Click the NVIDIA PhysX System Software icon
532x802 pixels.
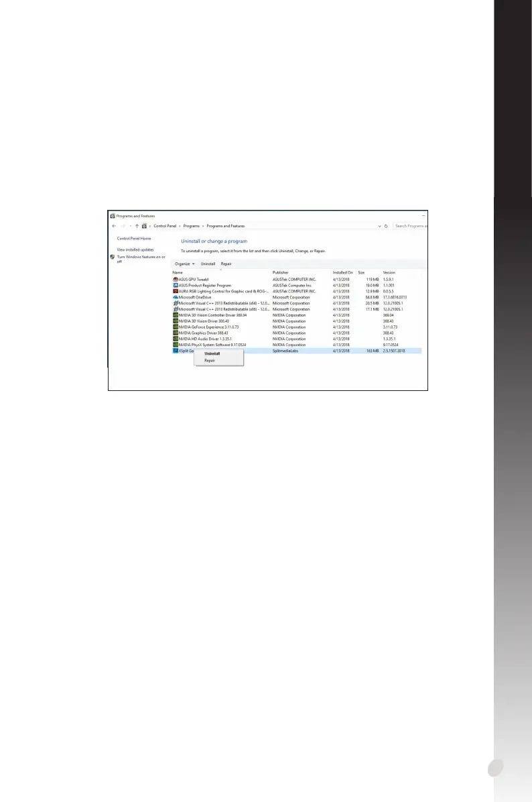click(x=176, y=345)
